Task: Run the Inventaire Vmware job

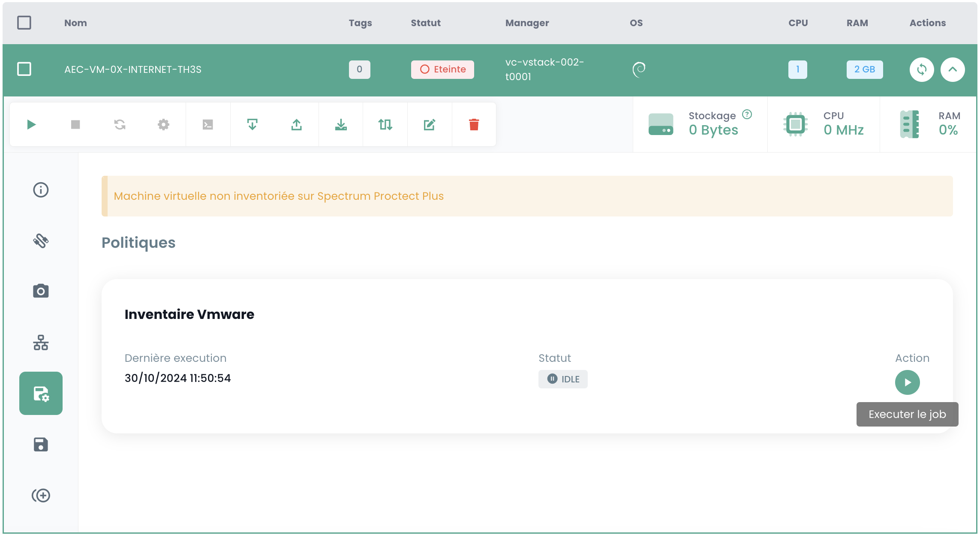Action: [x=907, y=382]
